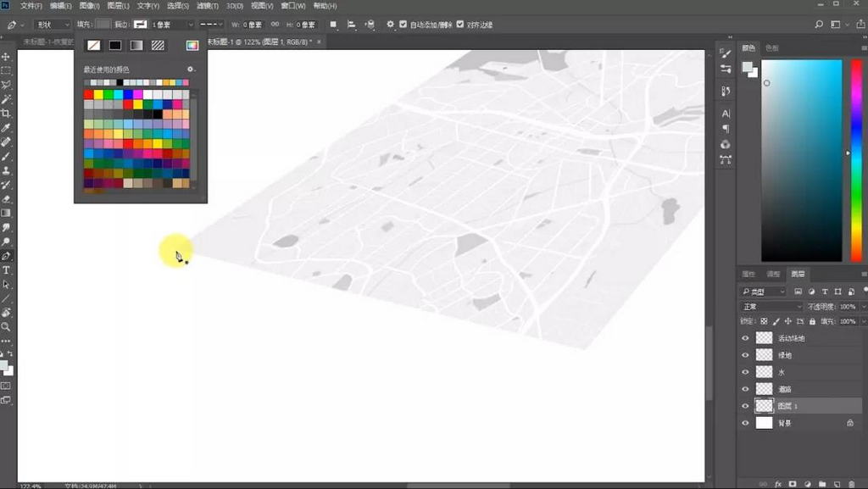Toggle visibility of the 背景 layer

pyautogui.click(x=746, y=423)
